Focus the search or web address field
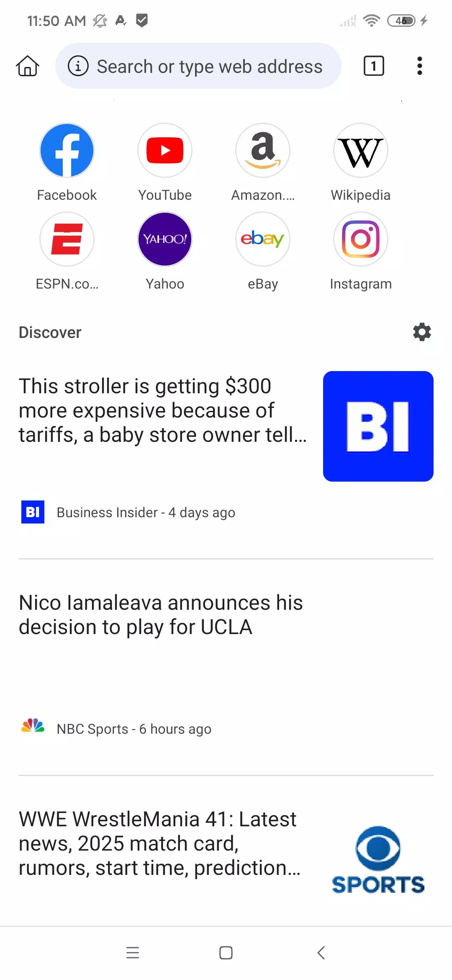The width and height of the screenshot is (452, 980). click(209, 66)
